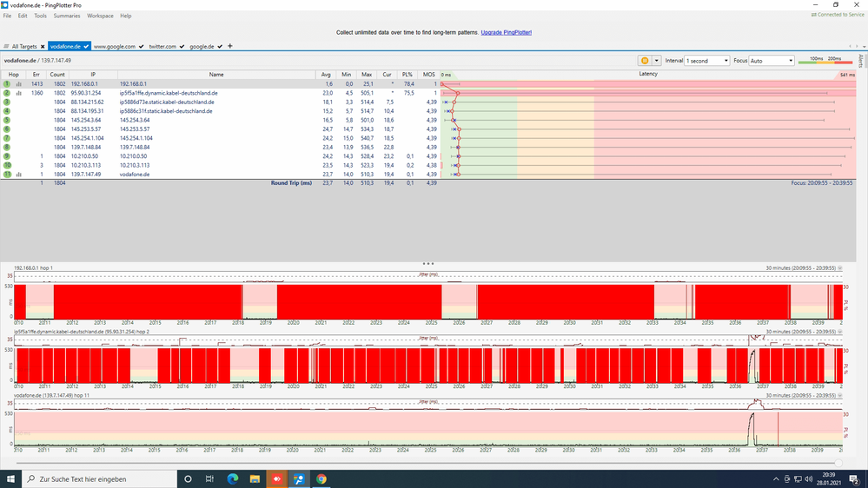Click the 100ms/200ms latency color scale
The width and height of the screenshot is (868, 488).
(x=825, y=60)
